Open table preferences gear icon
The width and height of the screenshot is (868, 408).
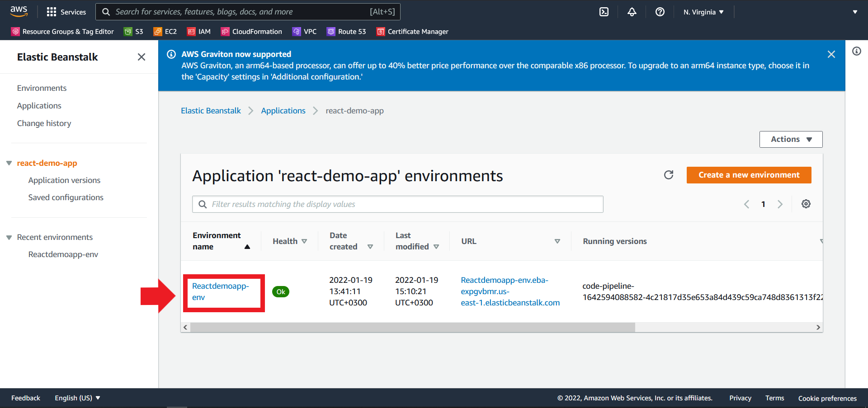pyautogui.click(x=806, y=204)
